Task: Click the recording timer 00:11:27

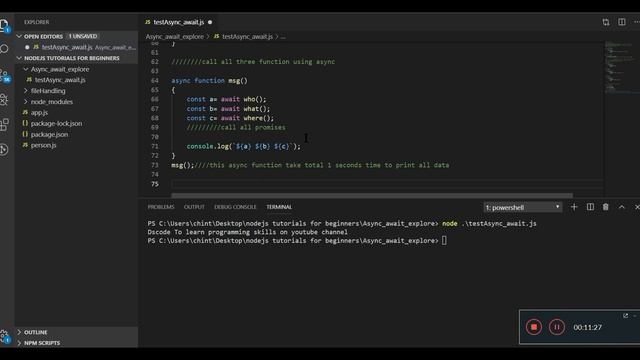Action: point(588,327)
